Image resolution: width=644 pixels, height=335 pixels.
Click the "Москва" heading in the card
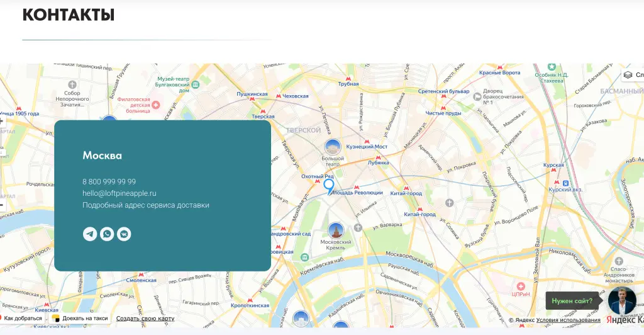click(x=103, y=156)
